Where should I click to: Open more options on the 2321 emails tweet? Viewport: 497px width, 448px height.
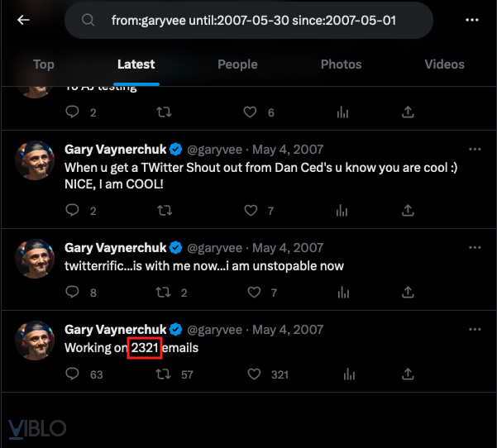[x=475, y=330]
